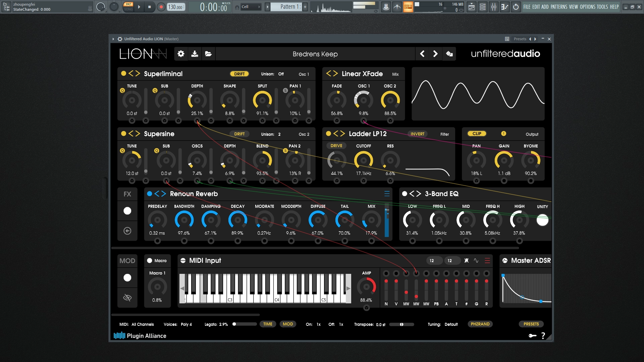This screenshot has width=644, height=362.
Task: Click the PHZRAND button
Action: [480, 324]
